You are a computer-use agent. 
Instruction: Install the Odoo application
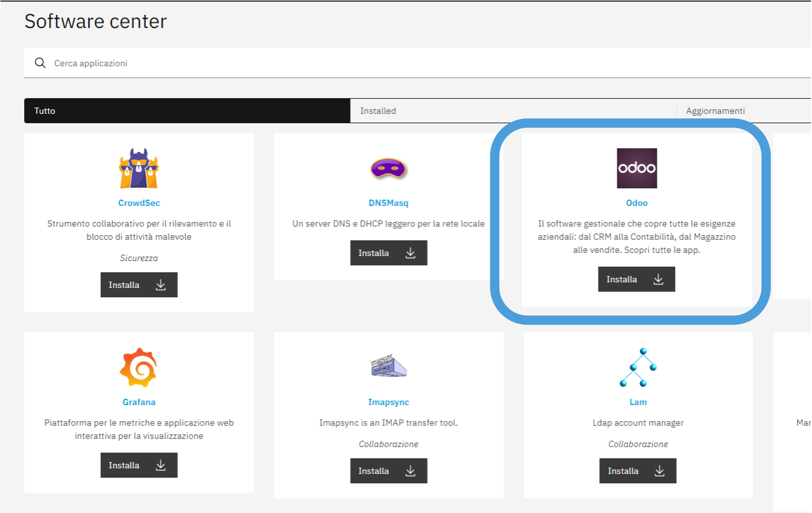click(x=637, y=279)
